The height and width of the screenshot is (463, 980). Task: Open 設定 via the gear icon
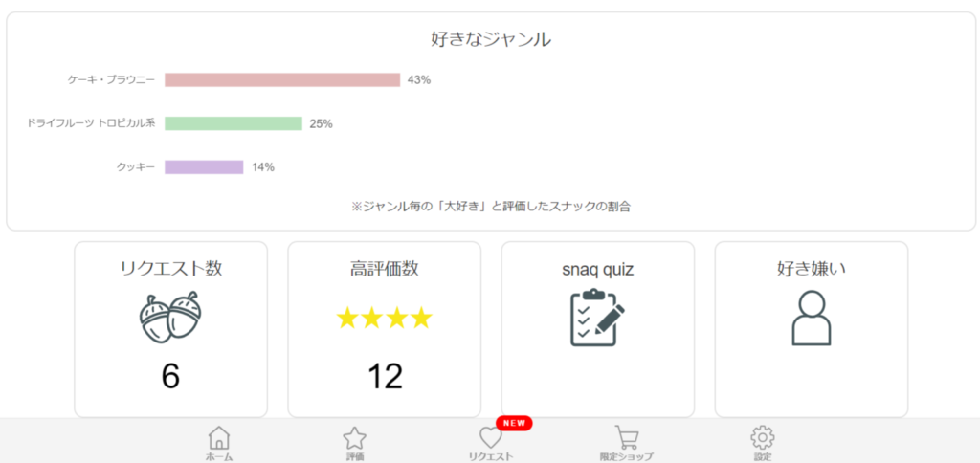[x=763, y=438]
